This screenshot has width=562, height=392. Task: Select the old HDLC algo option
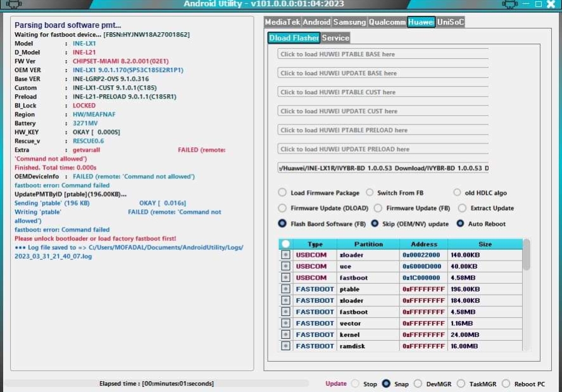click(x=458, y=193)
